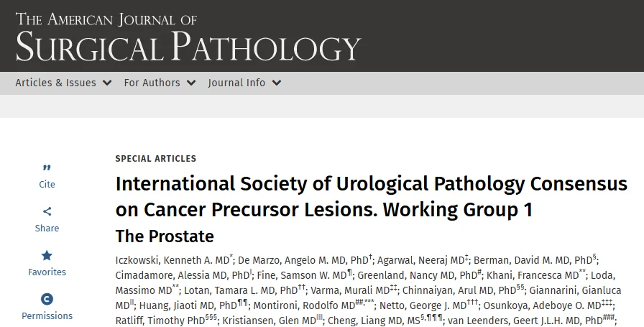This screenshot has height=327, width=644.
Task: Open the Articles & Issues menu
Action: (56, 83)
